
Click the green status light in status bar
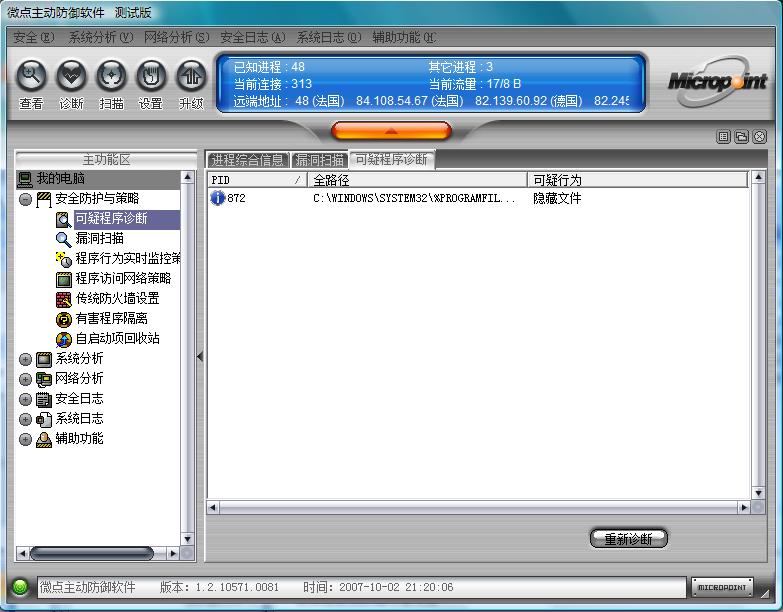point(20,587)
